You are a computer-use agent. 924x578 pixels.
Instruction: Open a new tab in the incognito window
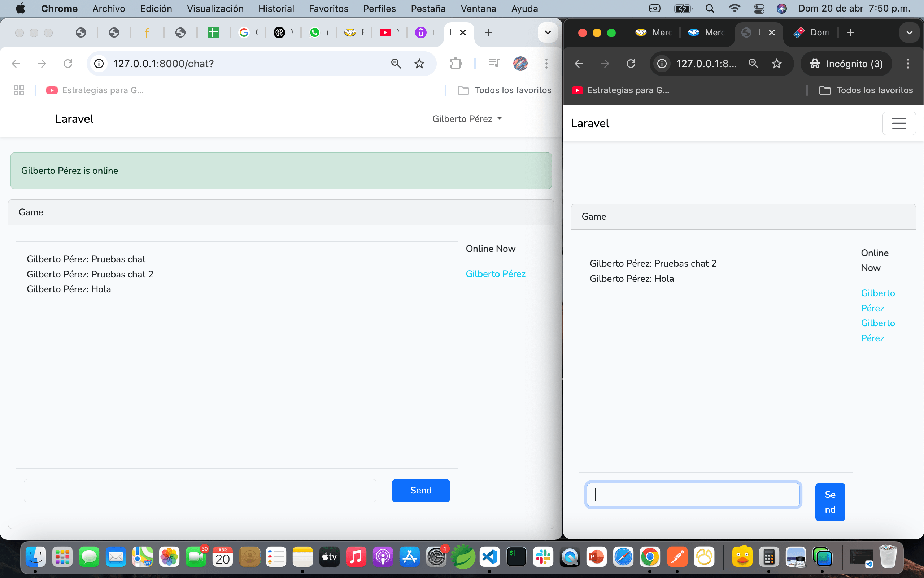[x=850, y=33]
